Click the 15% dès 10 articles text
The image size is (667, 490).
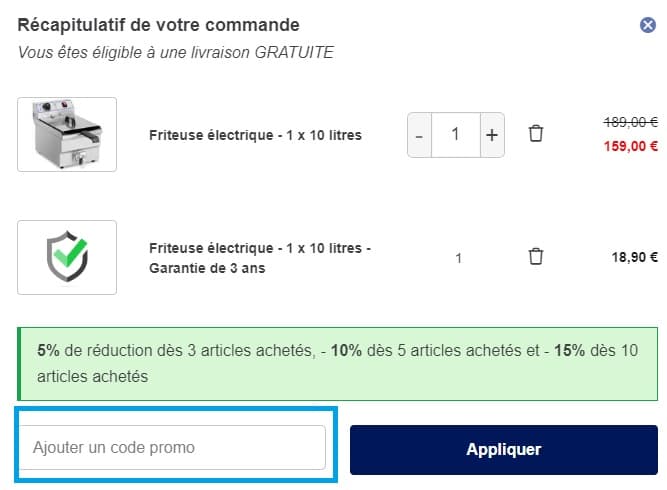coord(590,351)
